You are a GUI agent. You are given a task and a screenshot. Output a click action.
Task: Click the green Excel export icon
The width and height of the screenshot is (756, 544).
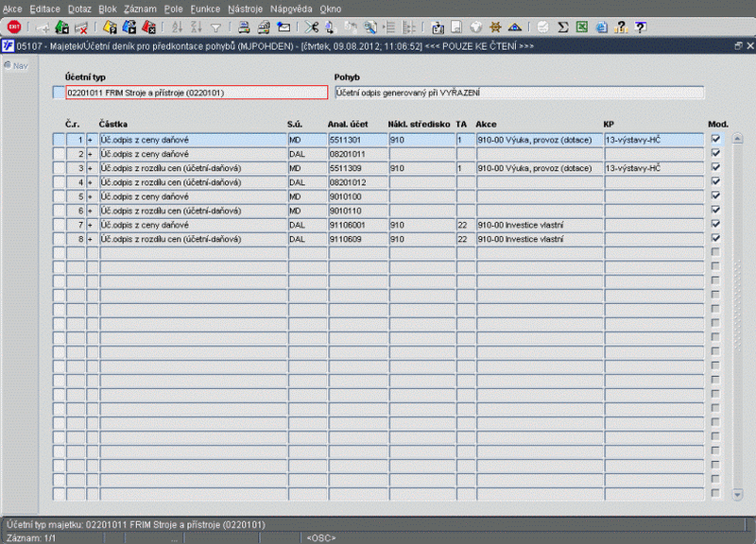(x=583, y=27)
